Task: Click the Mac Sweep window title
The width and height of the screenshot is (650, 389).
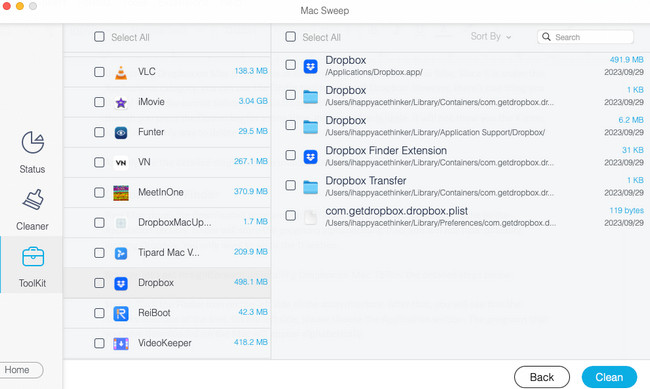Action: point(325,10)
